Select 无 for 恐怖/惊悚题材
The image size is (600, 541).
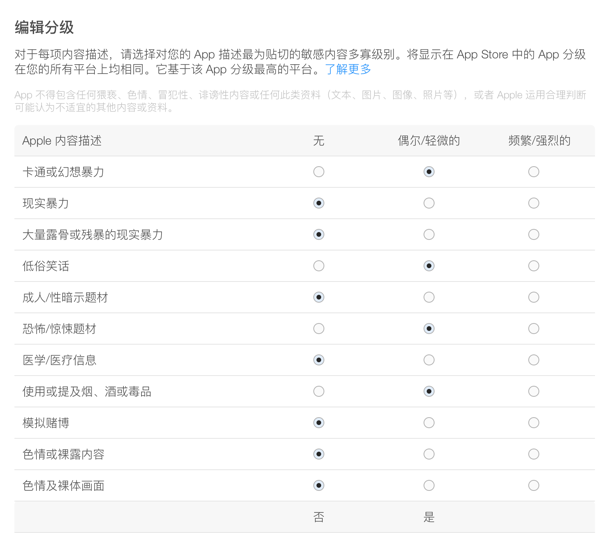coord(319,329)
